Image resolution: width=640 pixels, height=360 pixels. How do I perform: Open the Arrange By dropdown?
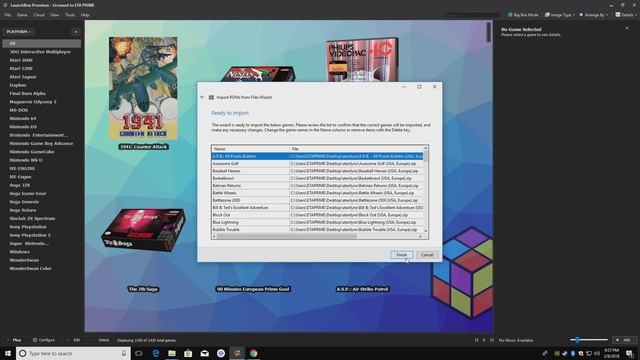point(593,15)
